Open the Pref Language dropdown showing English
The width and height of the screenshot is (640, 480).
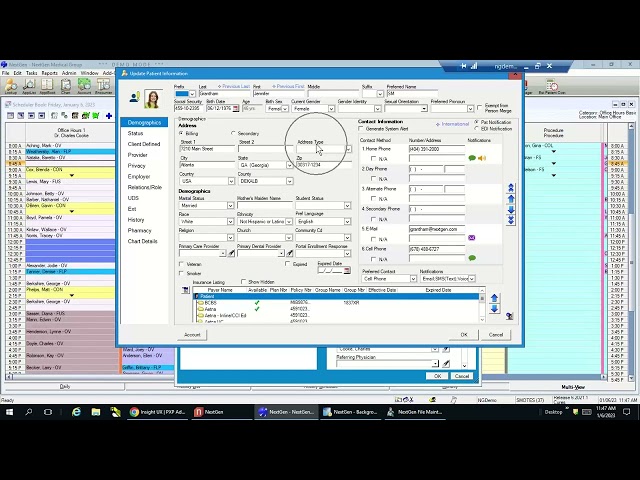[347, 222]
